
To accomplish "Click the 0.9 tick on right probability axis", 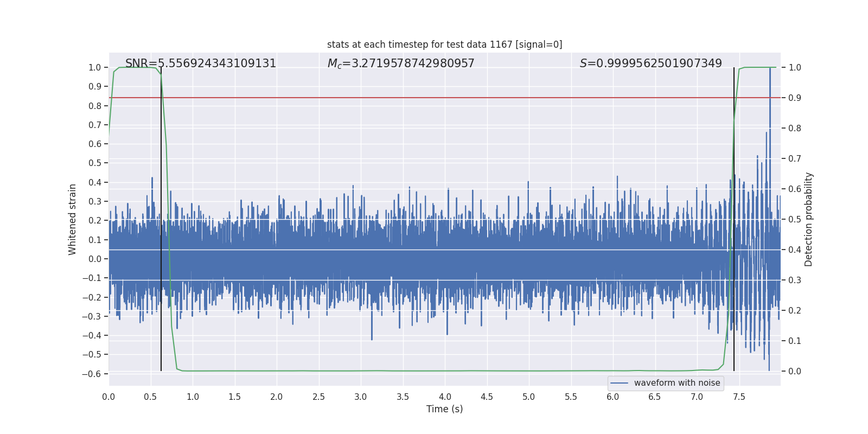I will [x=795, y=98].
